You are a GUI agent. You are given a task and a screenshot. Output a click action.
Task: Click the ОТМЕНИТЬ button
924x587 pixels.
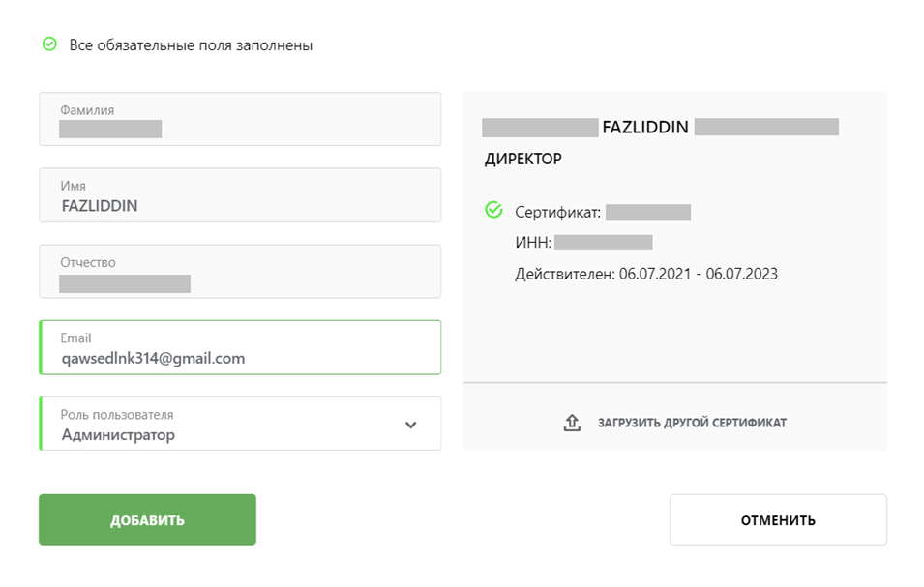(778, 520)
